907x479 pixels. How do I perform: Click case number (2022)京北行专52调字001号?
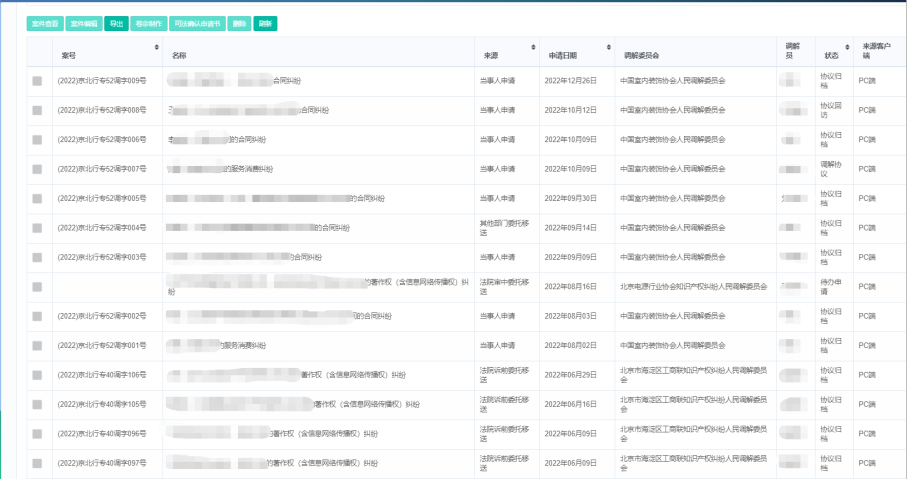click(x=102, y=345)
